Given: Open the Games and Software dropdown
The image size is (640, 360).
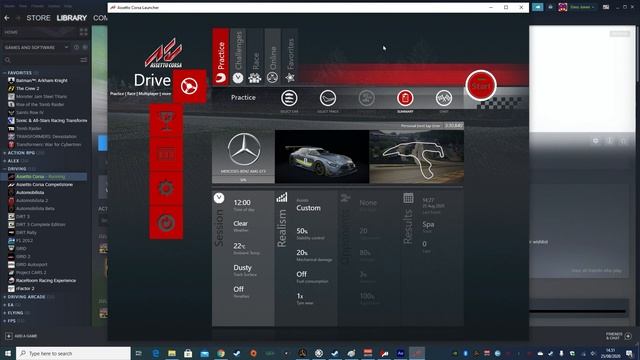Looking at the screenshot, I should (37, 47).
